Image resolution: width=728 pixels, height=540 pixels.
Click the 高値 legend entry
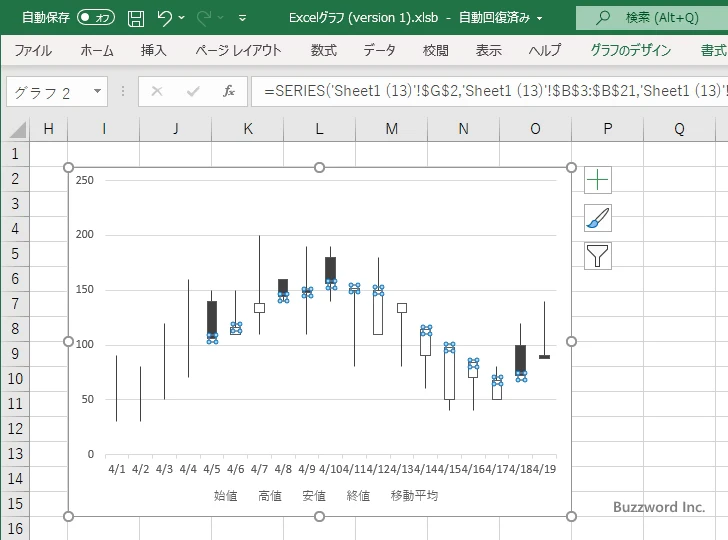click(270, 496)
